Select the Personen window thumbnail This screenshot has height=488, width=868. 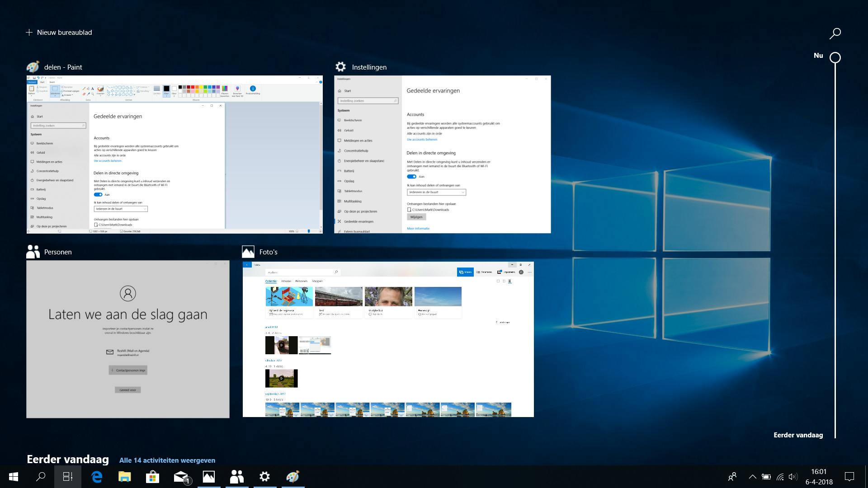pos(128,339)
